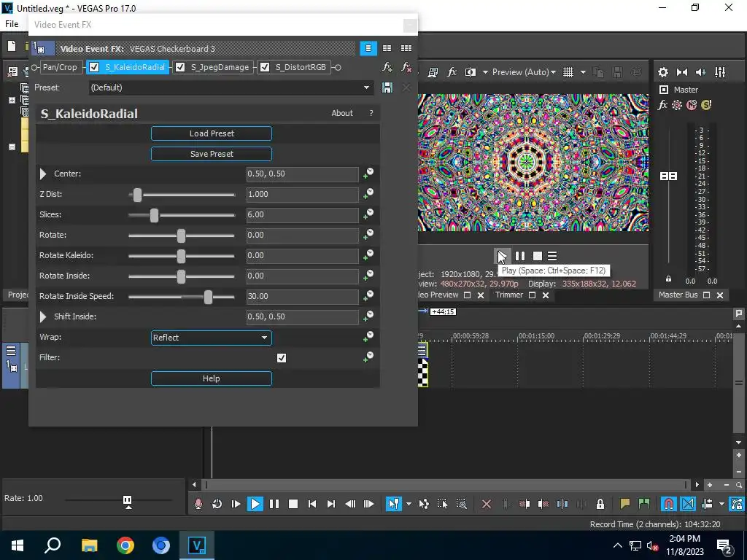Open Master Bus audio properties gear icon
This screenshot has height=560, width=747.
(x=662, y=72)
